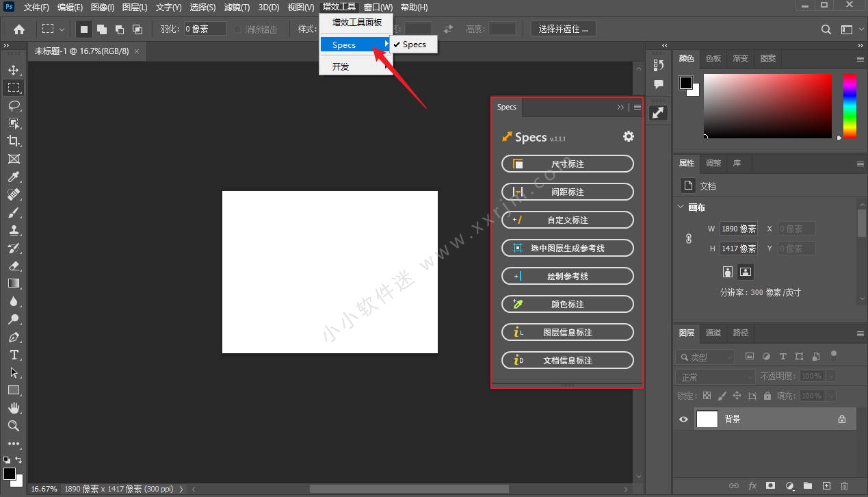Click the canvas width W field
The height and width of the screenshot is (497, 868).
point(739,229)
